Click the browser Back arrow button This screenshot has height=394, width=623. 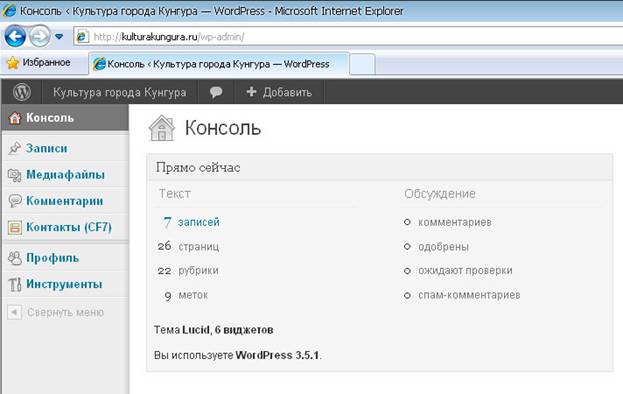[15, 37]
